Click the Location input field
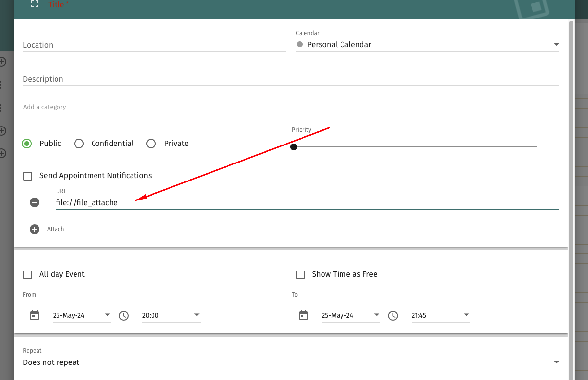This screenshot has height=380, width=588. tap(154, 45)
